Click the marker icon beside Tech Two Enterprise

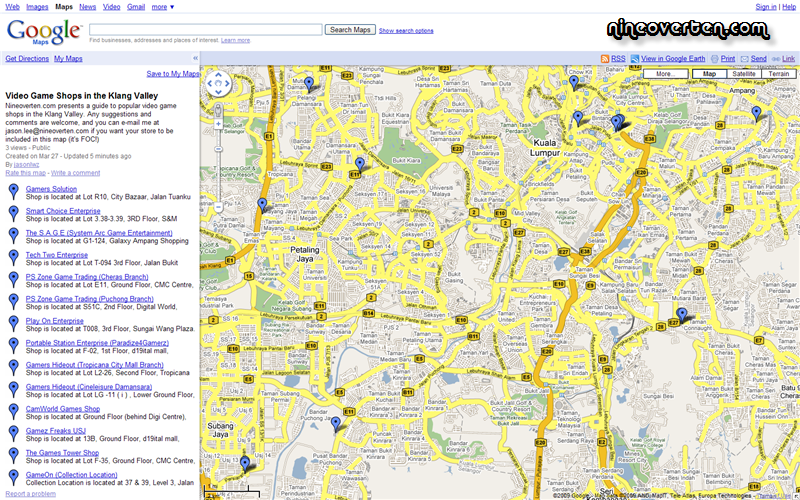[14, 258]
